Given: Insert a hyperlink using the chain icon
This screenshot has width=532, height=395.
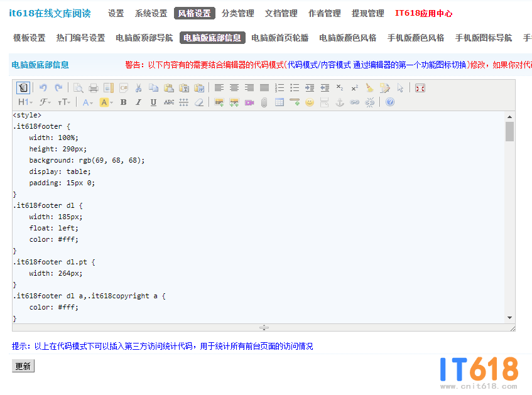Looking at the screenshot, I should 355,102.
